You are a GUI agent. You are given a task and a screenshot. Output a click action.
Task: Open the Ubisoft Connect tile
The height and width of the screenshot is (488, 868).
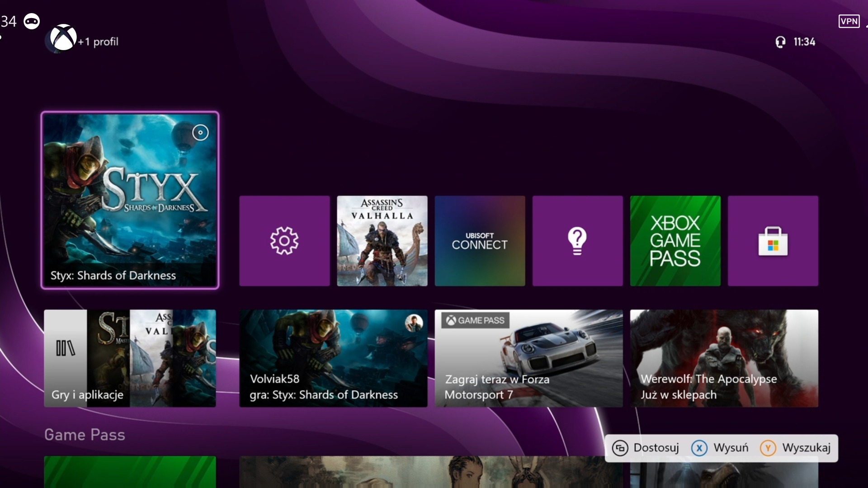[480, 241]
